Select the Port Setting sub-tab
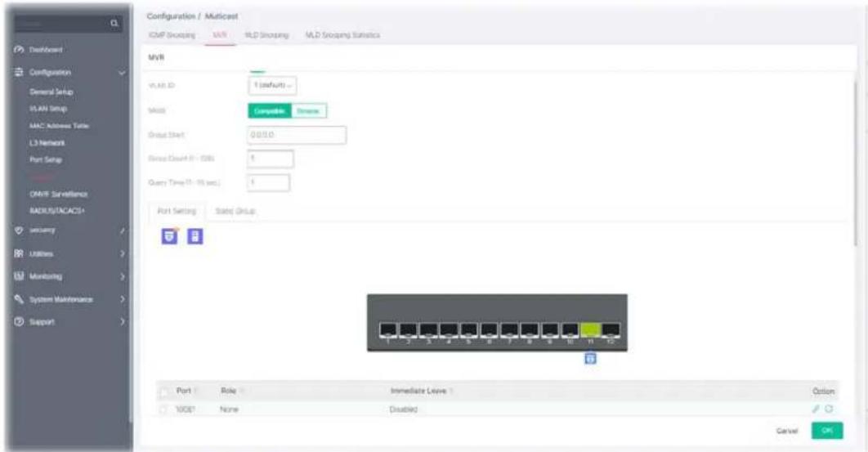The width and height of the screenshot is (868, 452). 177,211
